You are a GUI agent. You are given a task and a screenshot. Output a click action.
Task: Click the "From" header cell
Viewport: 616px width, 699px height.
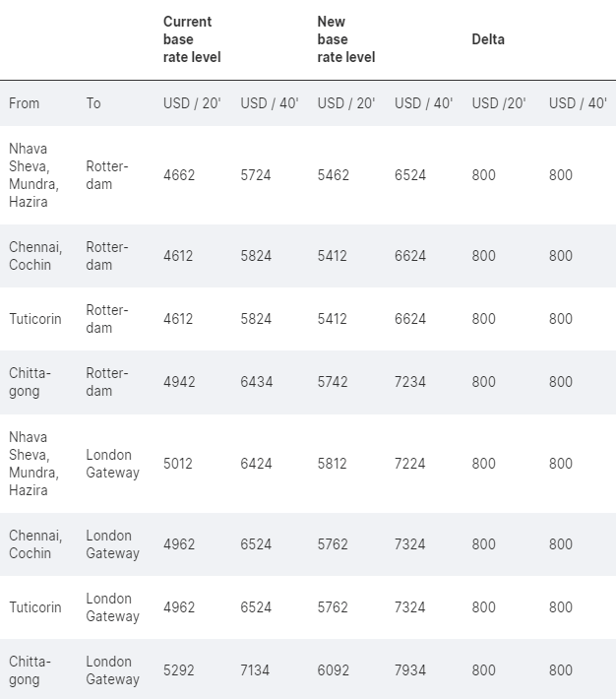[25, 103]
